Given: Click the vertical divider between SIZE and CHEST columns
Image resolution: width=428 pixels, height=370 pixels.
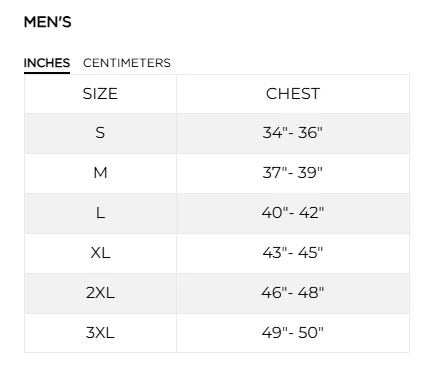Looking at the screenshot, I should pyautogui.click(x=177, y=213).
